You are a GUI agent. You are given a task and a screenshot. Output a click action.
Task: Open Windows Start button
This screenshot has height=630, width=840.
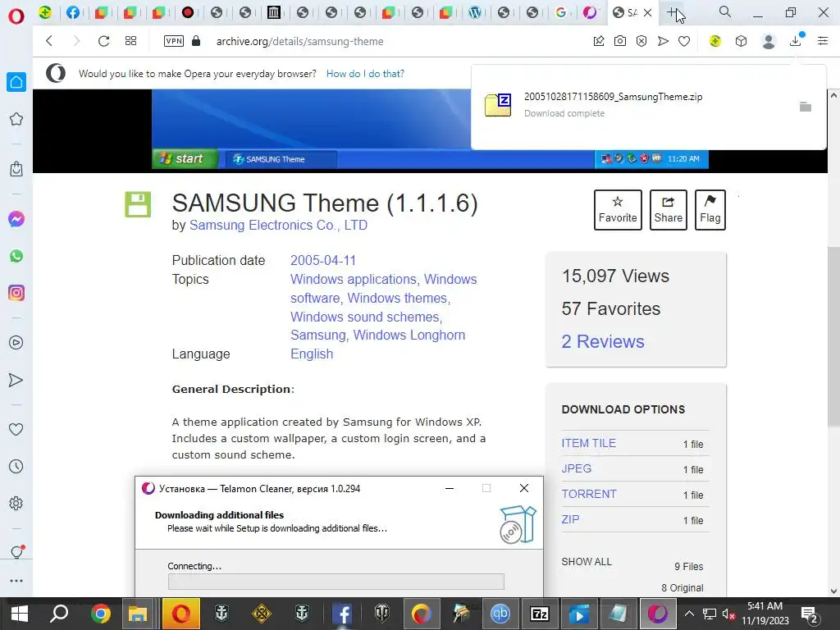20,614
